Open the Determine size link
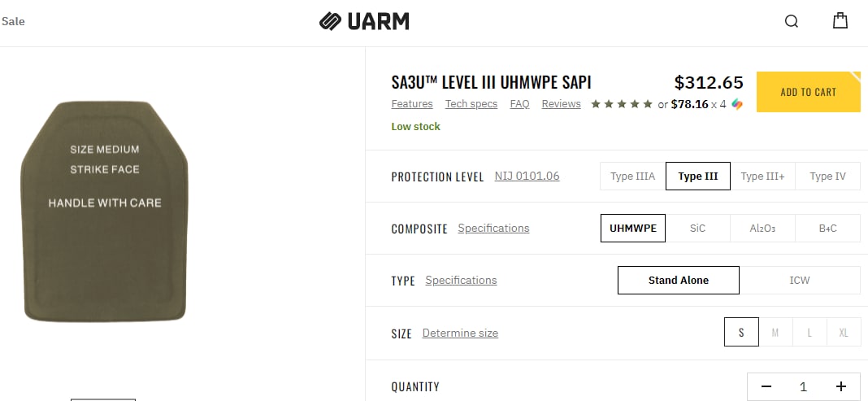This screenshot has height=401, width=868. coord(460,333)
